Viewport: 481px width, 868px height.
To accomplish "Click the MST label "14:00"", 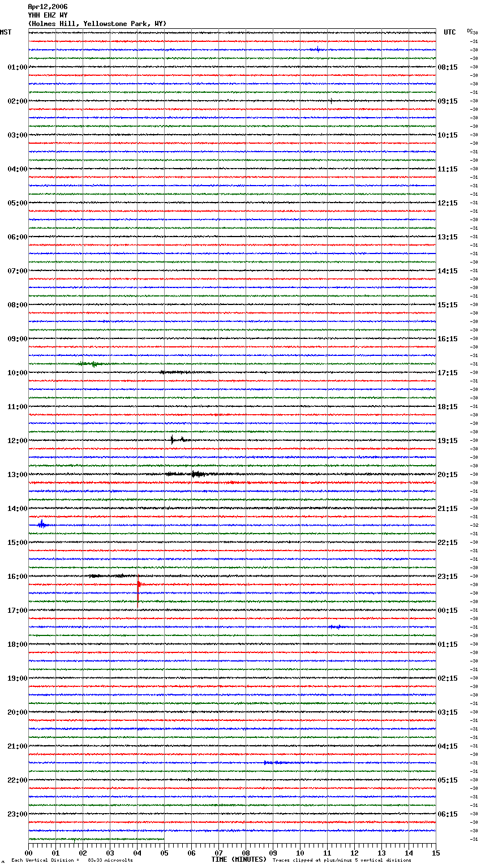I will pyautogui.click(x=18, y=509).
